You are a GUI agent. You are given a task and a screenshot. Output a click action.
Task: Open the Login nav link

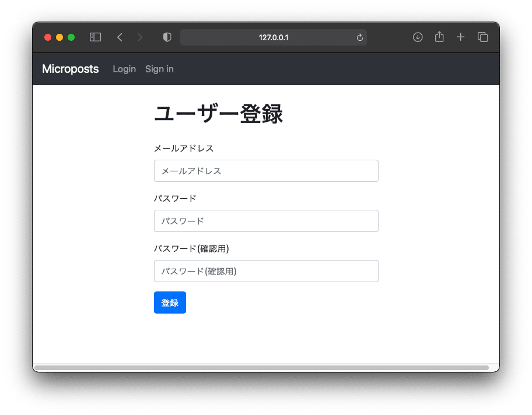click(124, 69)
